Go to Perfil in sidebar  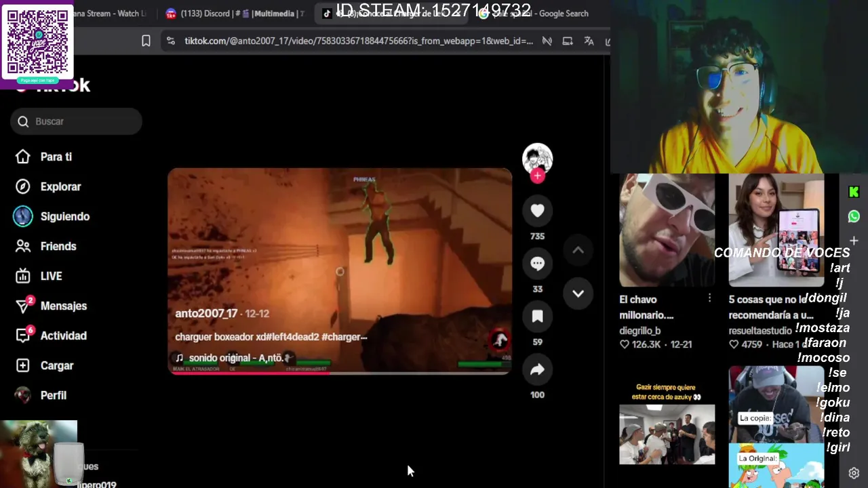(41, 395)
